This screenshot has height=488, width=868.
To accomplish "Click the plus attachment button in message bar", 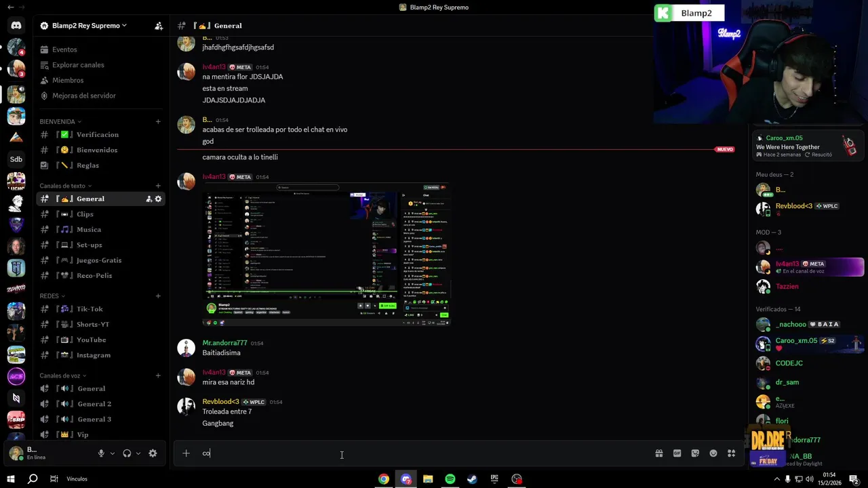I will (186, 453).
